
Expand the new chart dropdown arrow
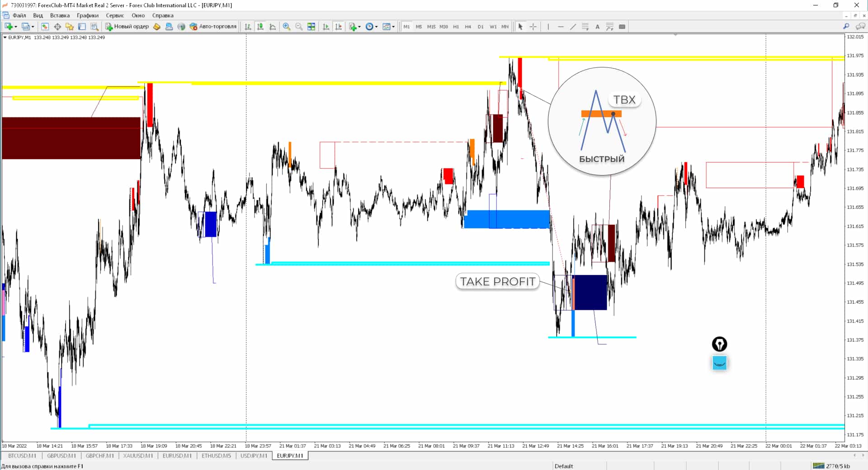click(16, 27)
